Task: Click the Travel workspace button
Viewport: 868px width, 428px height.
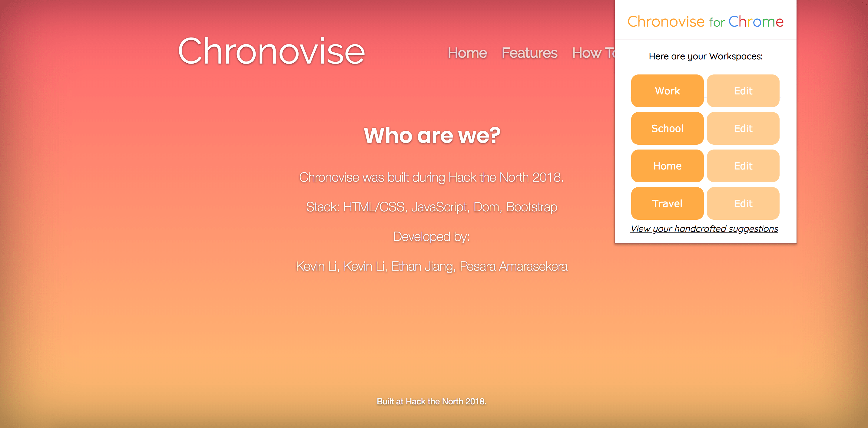Action: pos(667,203)
